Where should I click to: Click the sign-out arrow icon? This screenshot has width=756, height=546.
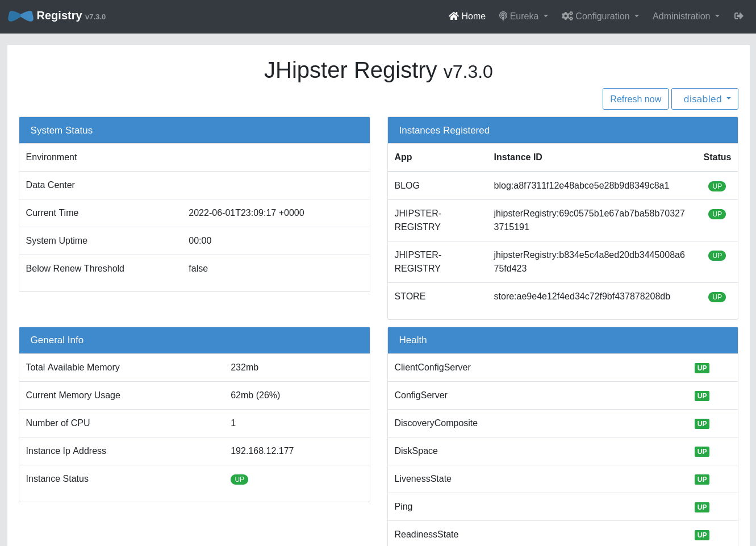[x=738, y=16]
